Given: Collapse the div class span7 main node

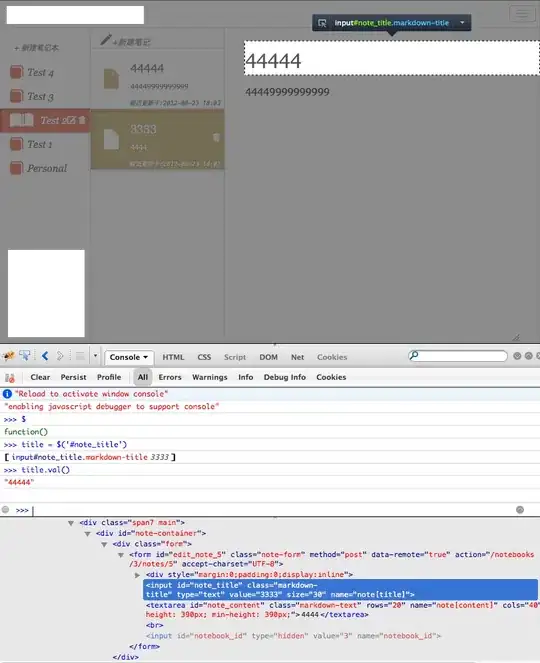Looking at the screenshot, I should pyautogui.click(x=71, y=523).
